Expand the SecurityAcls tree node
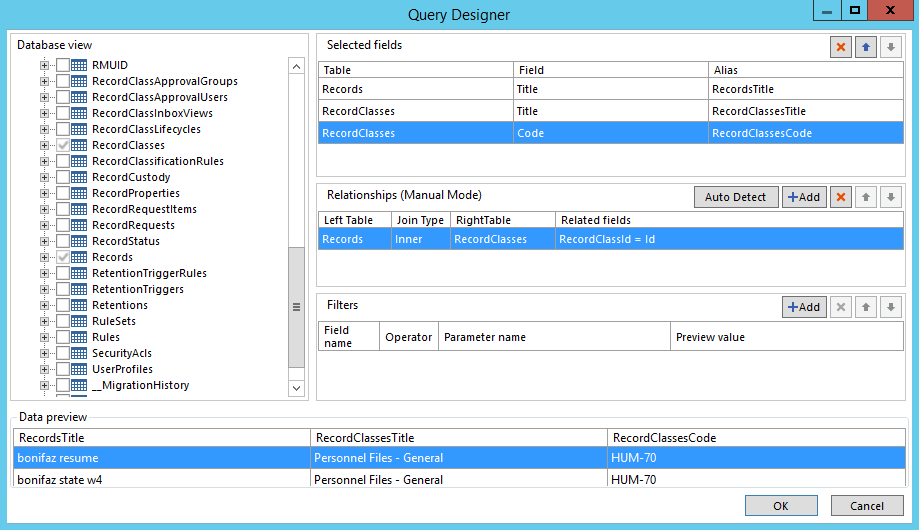 point(44,353)
